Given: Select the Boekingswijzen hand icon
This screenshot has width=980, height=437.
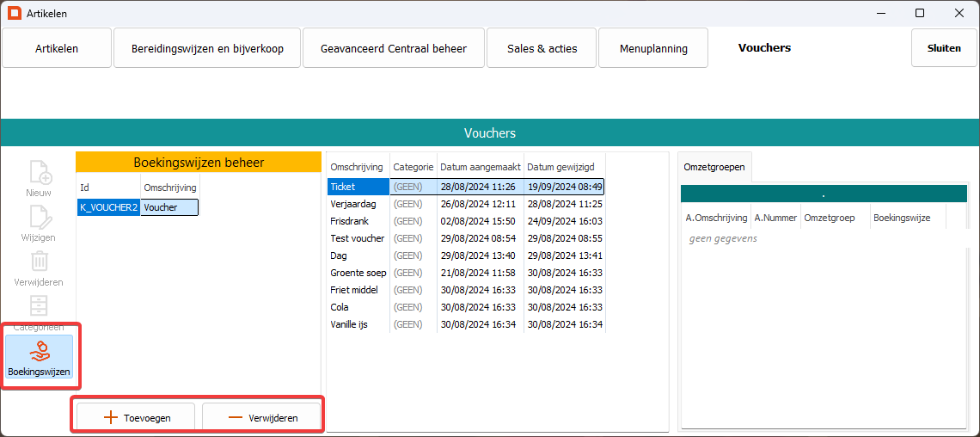Looking at the screenshot, I should coord(39,351).
